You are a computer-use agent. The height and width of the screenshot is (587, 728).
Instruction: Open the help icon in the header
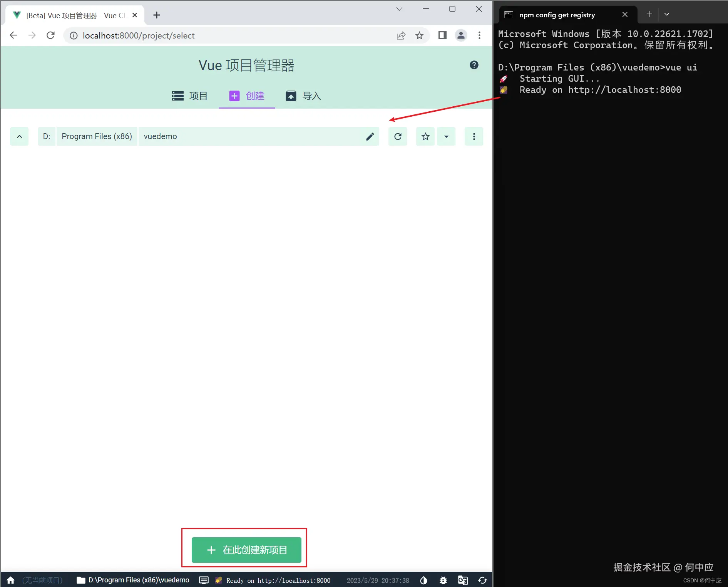click(474, 65)
